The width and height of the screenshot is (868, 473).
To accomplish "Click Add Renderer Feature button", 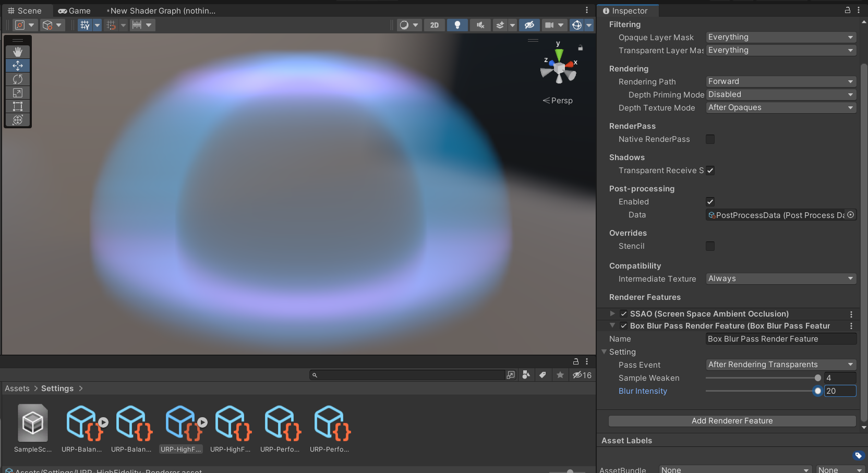I will tap(732, 421).
